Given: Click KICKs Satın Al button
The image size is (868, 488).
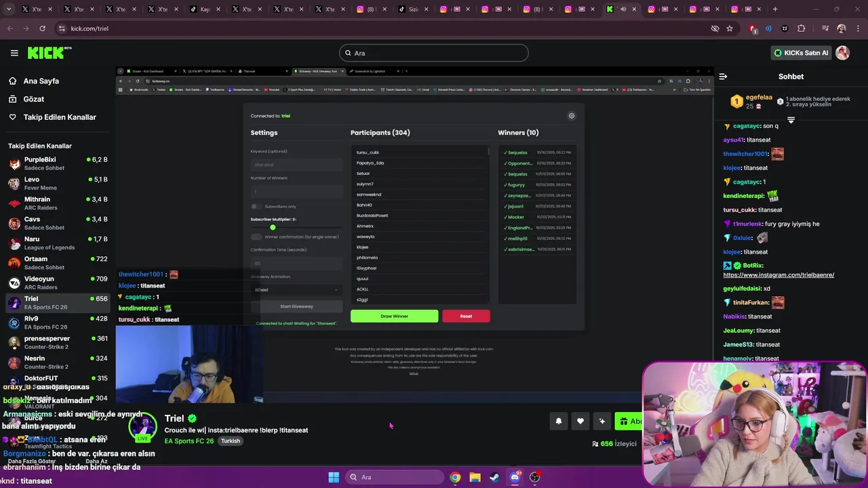Looking at the screenshot, I should (x=801, y=53).
